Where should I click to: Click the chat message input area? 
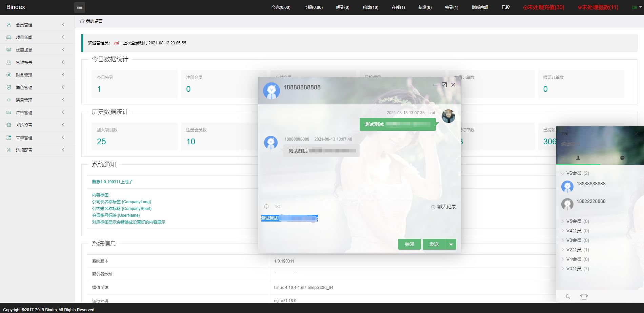point(359,225)
